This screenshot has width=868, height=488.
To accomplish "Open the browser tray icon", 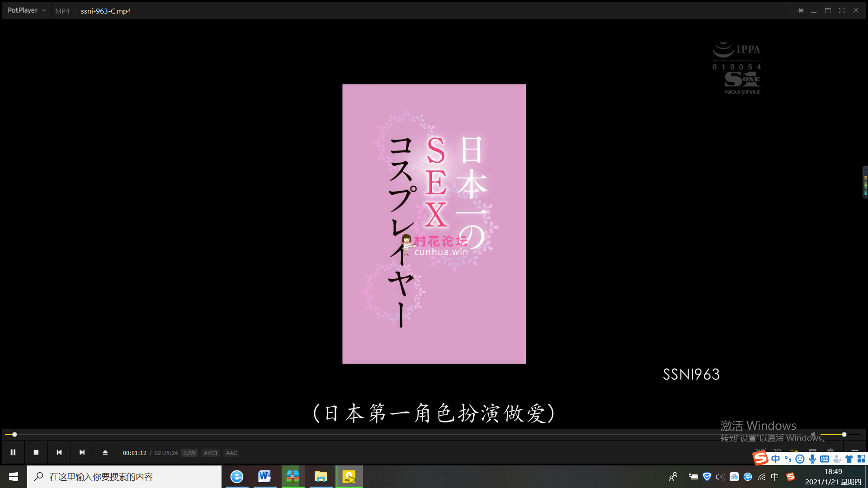I will point(748,477).
